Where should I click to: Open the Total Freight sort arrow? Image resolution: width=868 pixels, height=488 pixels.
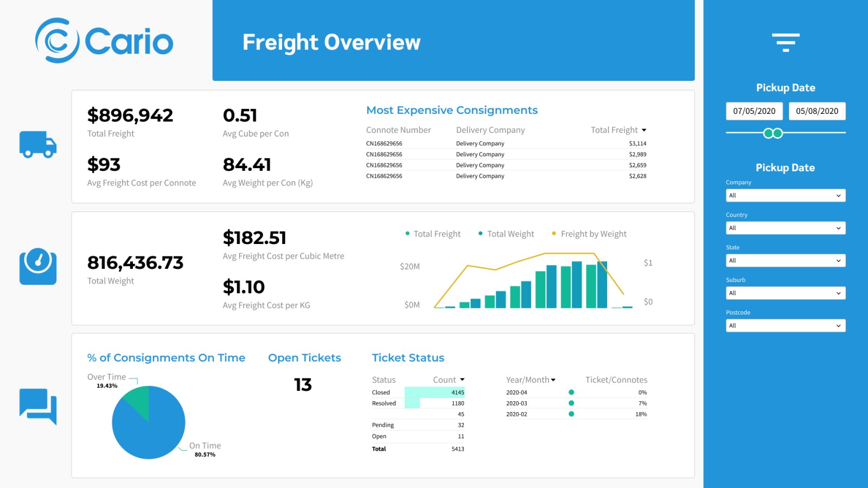643,130
